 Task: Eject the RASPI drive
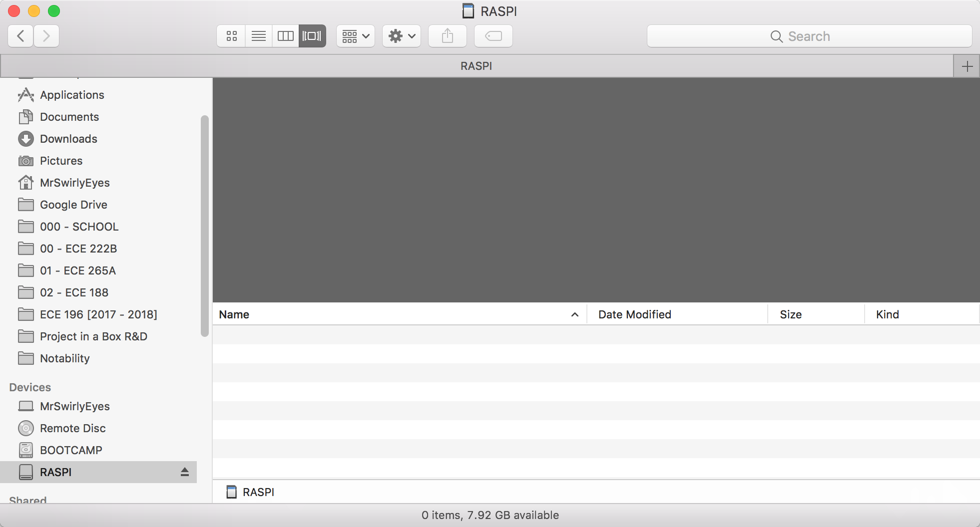[185, 472]
